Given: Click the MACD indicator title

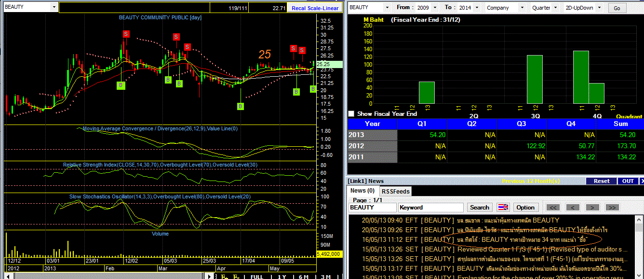Looking at the screenshot, I should (161, 128).
